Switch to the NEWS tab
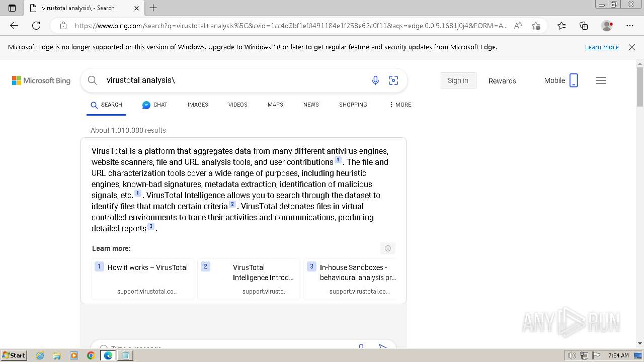This screenshot has width=644, height=362. [311, 105]
